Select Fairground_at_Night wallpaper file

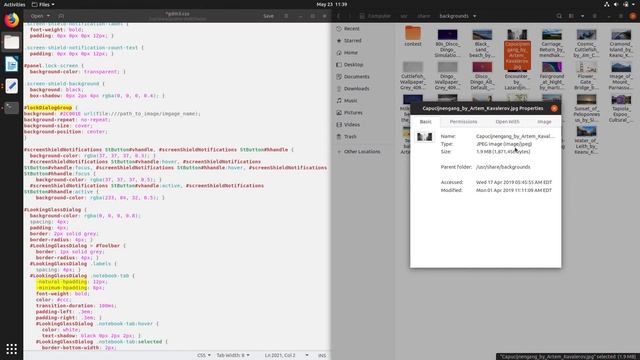tap(552, 76)
